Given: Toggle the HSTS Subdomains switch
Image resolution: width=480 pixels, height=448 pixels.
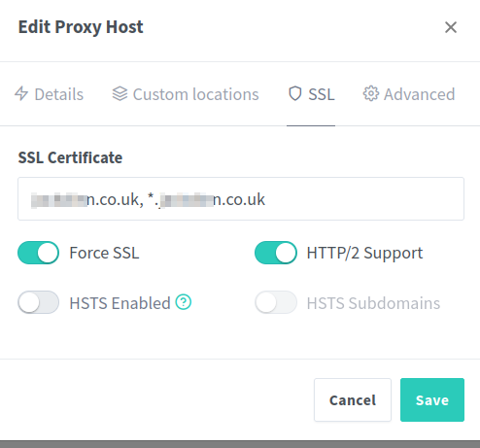Looking at the screenshot, I should pos(276,302).
